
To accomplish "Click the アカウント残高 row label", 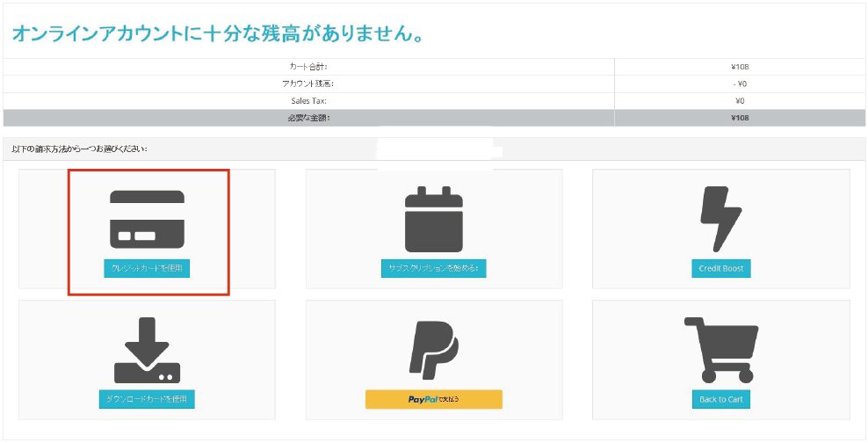I will tap(308, 84).
